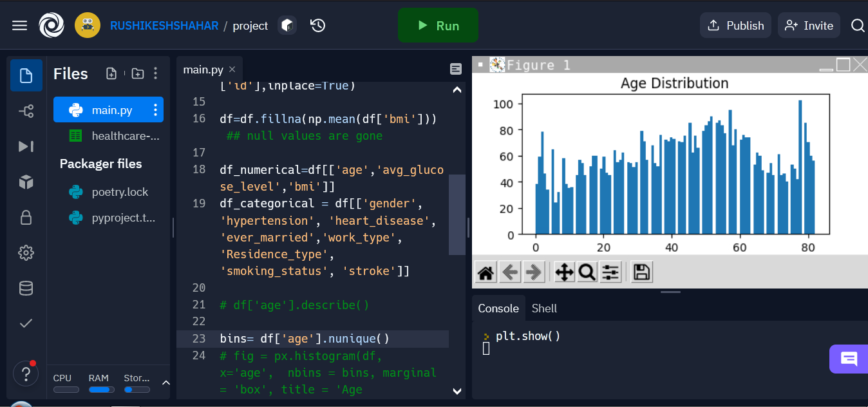The image size is (868, 407).
Task: Click the green Run button
Action: point(438,26)
